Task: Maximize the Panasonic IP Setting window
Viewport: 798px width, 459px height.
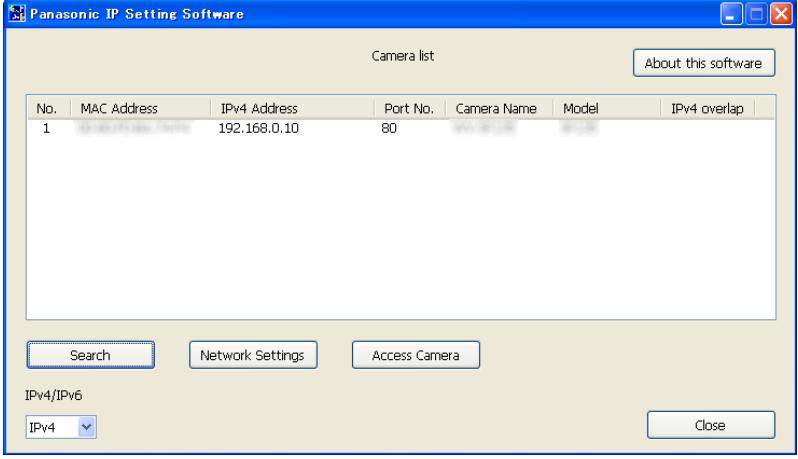Action: pyautogui.click(x=756, y=14)
